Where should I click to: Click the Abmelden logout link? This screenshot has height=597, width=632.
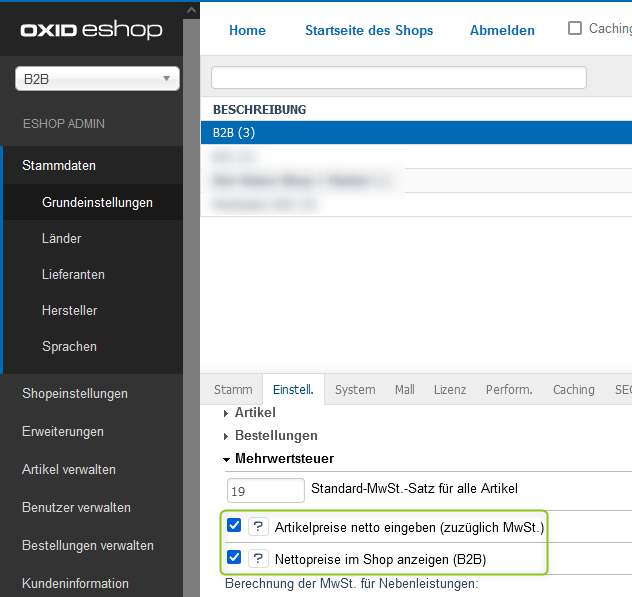502,30
